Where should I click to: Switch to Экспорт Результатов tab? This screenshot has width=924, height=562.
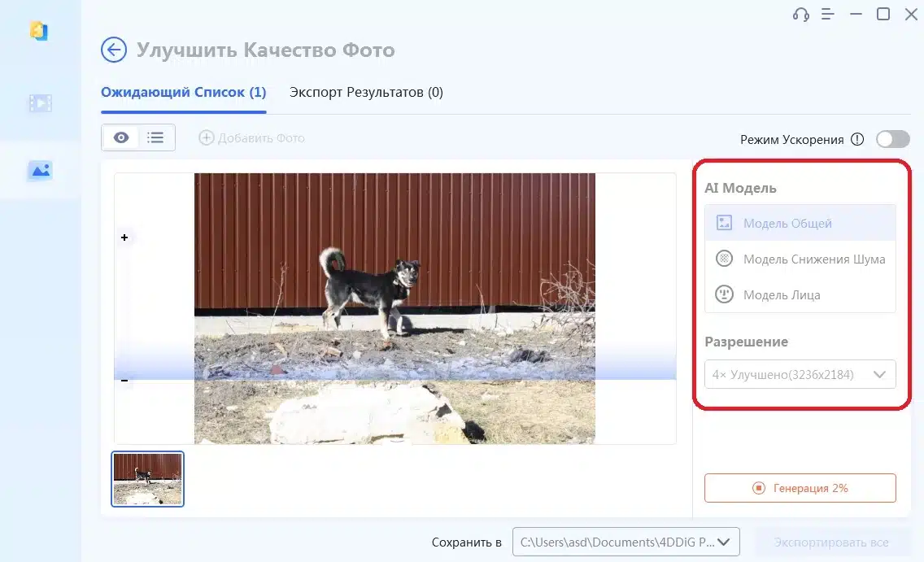pyautogui.click(x=364, y=92)
